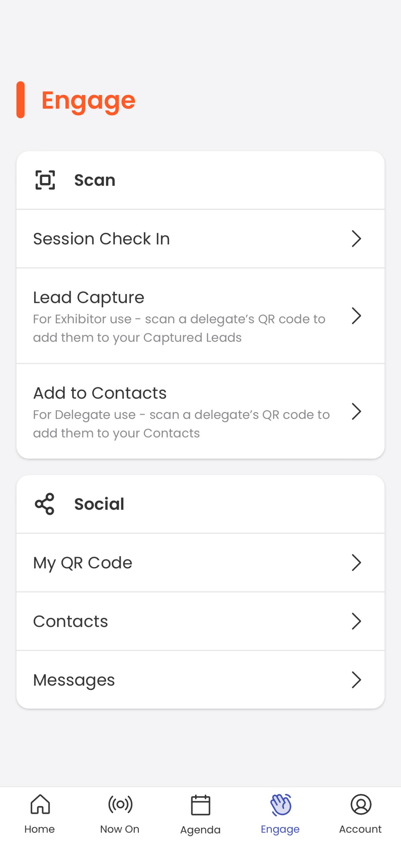
Task: Switch to the Account tab label
Action: coord(360,829)
